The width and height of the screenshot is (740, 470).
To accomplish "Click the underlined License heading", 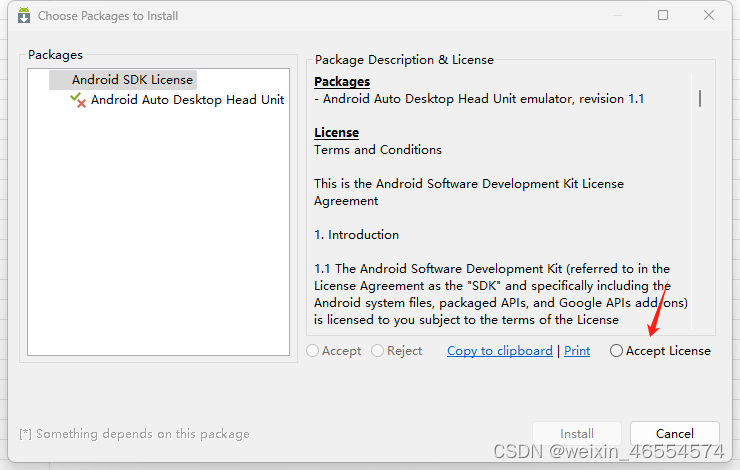I will pos(336,133).
